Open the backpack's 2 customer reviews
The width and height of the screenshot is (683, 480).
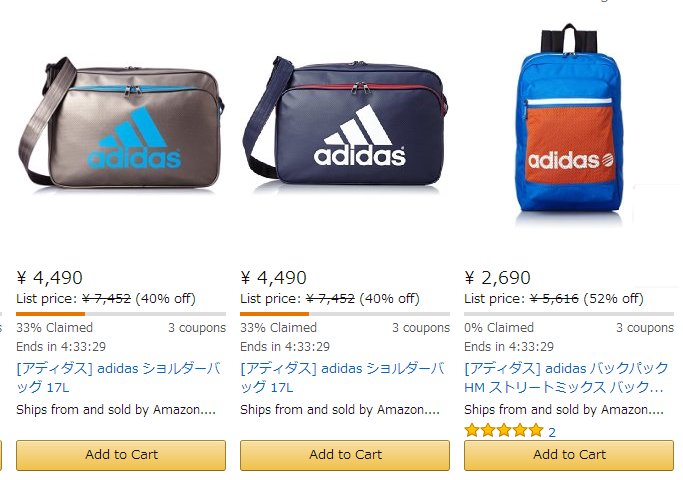(x=552, y=432)
